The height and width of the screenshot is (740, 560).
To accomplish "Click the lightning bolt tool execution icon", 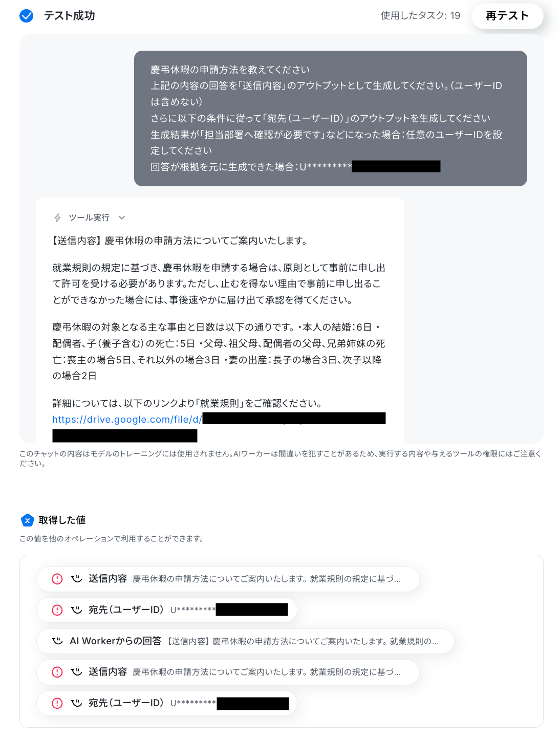I will pos(58,217).
